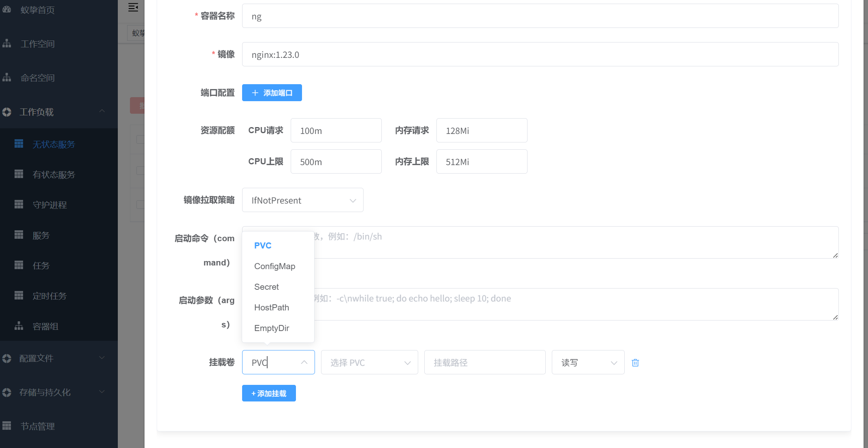Image resolution: width=868 pixels, height=448 pixels.
Task: Click the 添加端口 button
Action: (272, 93)
